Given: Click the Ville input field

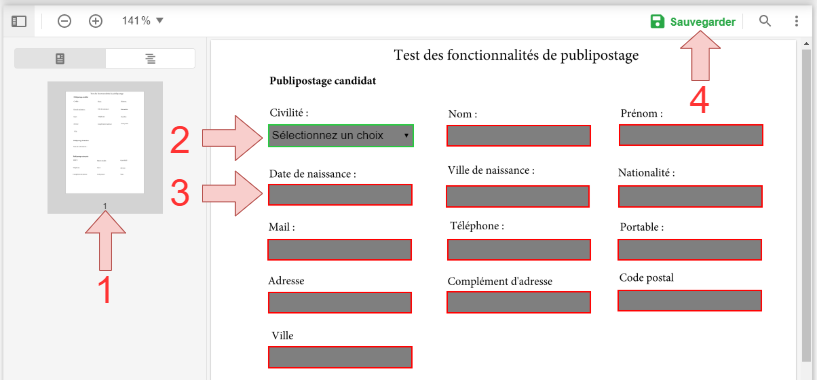Looking at the screenshot, I should 340,357.
